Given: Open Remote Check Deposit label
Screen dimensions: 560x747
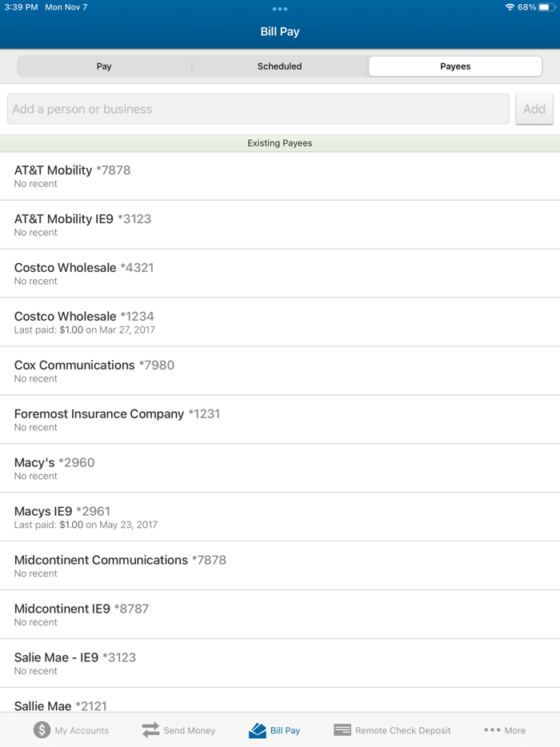Looking at the screenshot, I should (402, 730).
